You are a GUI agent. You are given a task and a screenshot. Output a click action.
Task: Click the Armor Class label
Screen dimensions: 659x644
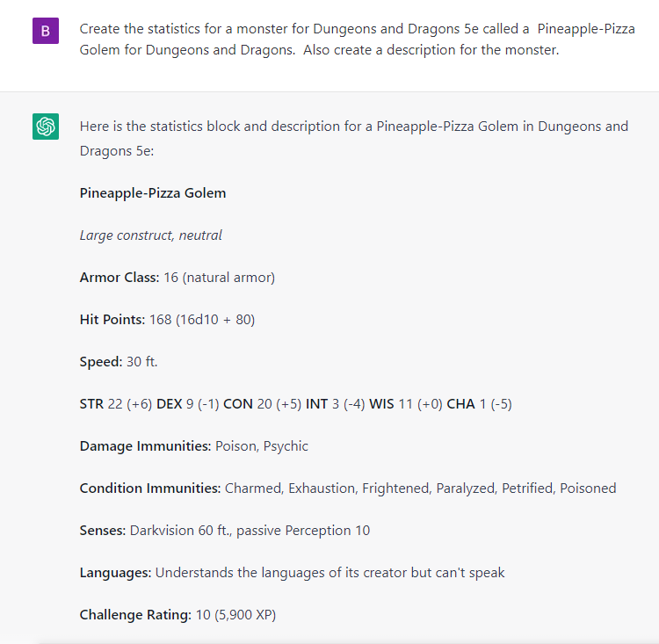coord(119,278)
